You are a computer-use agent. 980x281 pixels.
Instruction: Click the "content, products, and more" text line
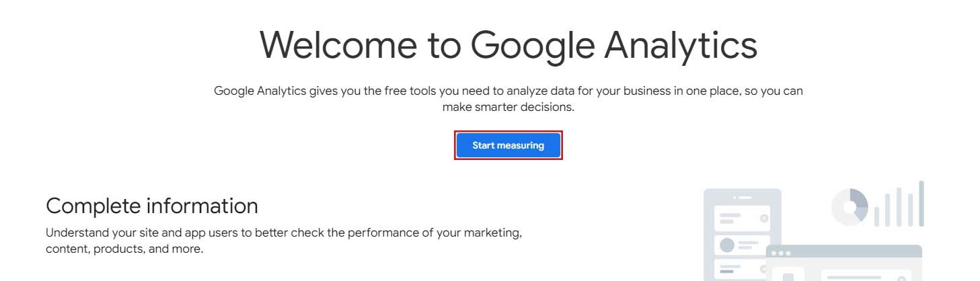[x=124, y=249]
